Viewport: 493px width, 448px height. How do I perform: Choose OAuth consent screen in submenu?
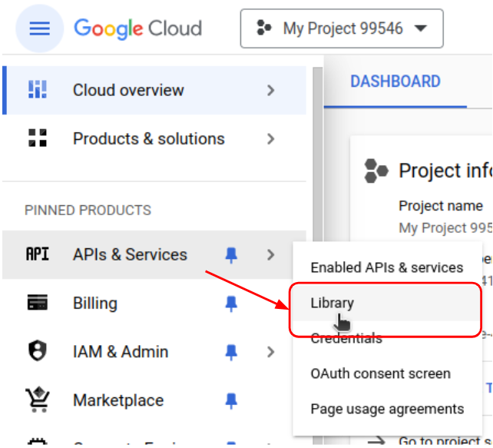click(x=387, y=373)
